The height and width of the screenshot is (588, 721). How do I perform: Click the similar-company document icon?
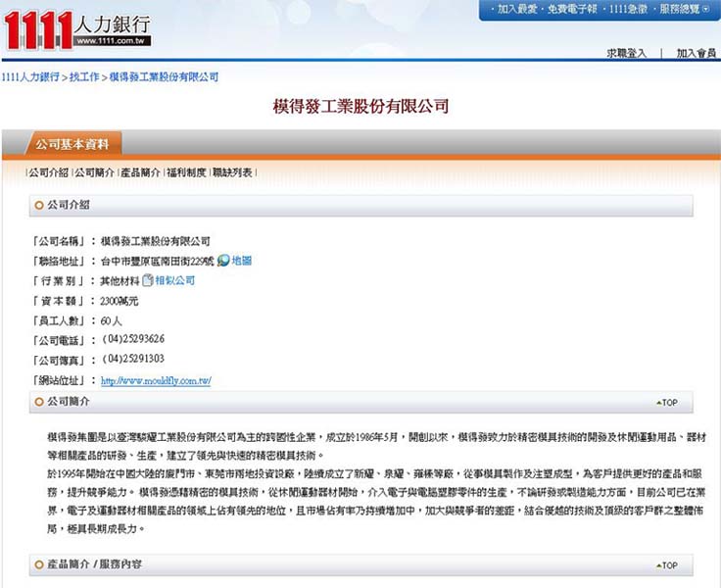tap(148, 280)
